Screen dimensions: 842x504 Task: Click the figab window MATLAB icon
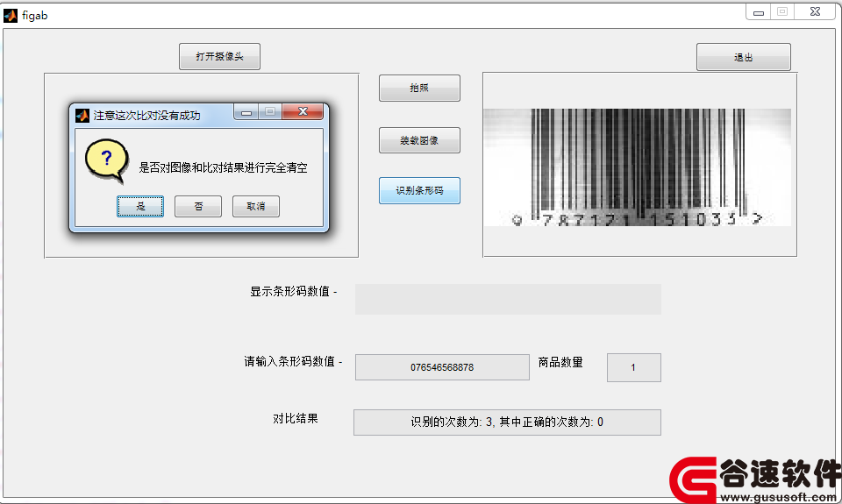pos(11,16)
